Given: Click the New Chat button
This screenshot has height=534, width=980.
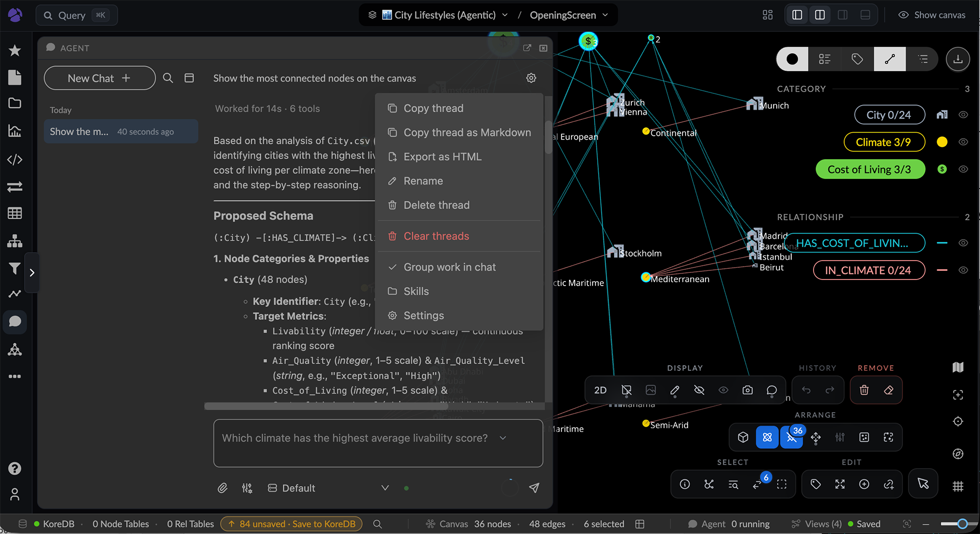Looking at the screenshot, I should point(100,78).
